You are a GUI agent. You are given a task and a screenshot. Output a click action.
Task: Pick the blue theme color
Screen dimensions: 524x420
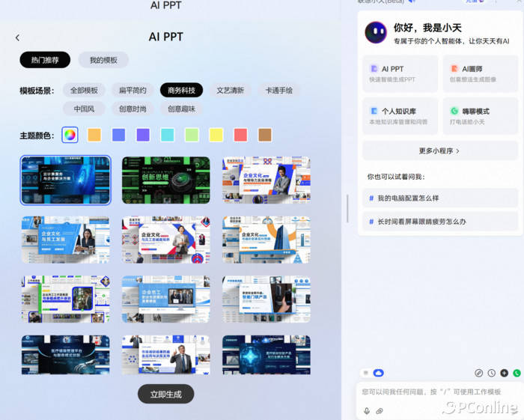[118, 135]
